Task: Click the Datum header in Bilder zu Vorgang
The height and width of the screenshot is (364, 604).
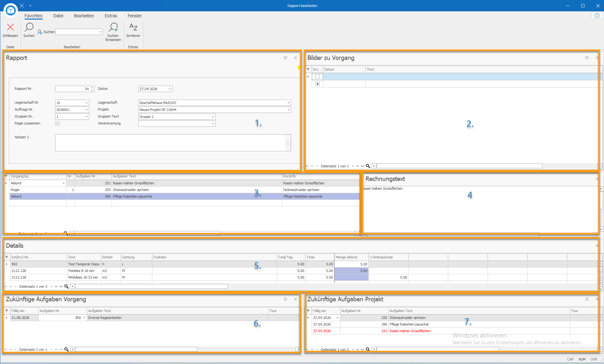Action: coord(344,69)
